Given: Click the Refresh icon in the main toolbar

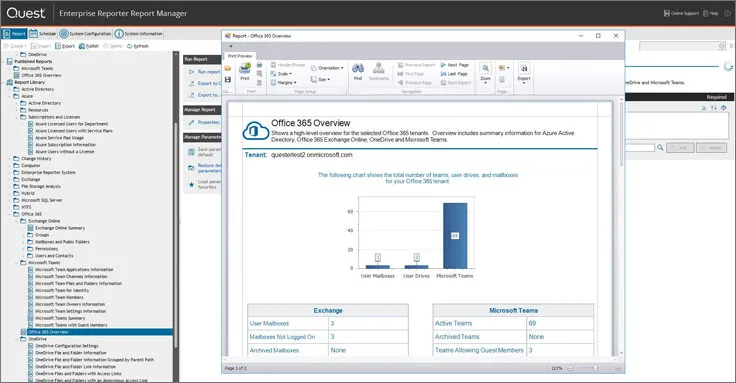Looking at the screenshot, I should (x=130, y=46).
